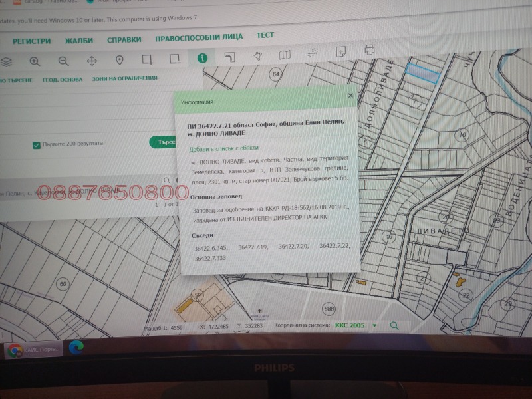The height and width of the screenshot is (399, 532).
Task: Switch to the СПРАВКИ tab
Action: tap(123, 39)
